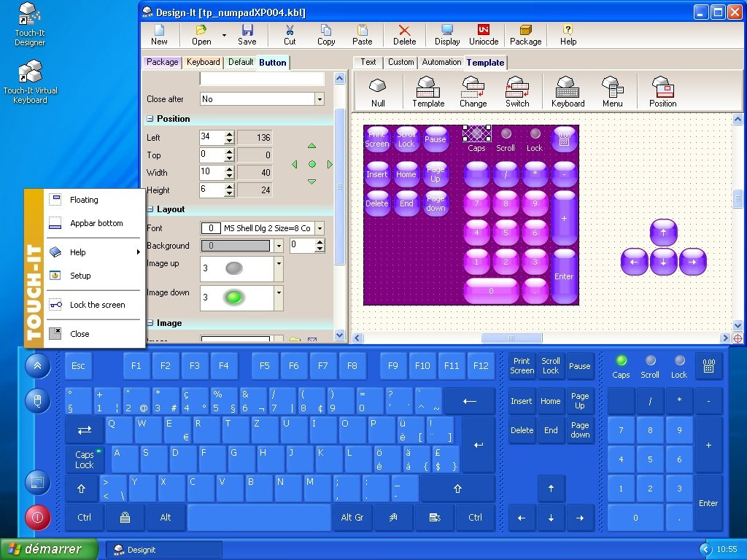
Task: Click the F5 key on virtual keyboard
Action: tap(264, 366)
